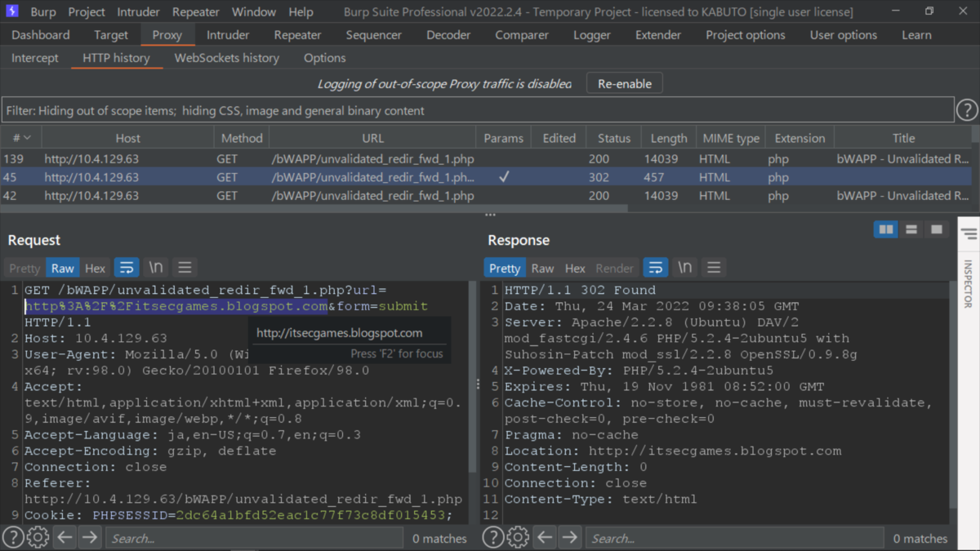Viewport: 980px width, 551px height.
Task: Sort history by Status column header
Action: coord(613,138)
